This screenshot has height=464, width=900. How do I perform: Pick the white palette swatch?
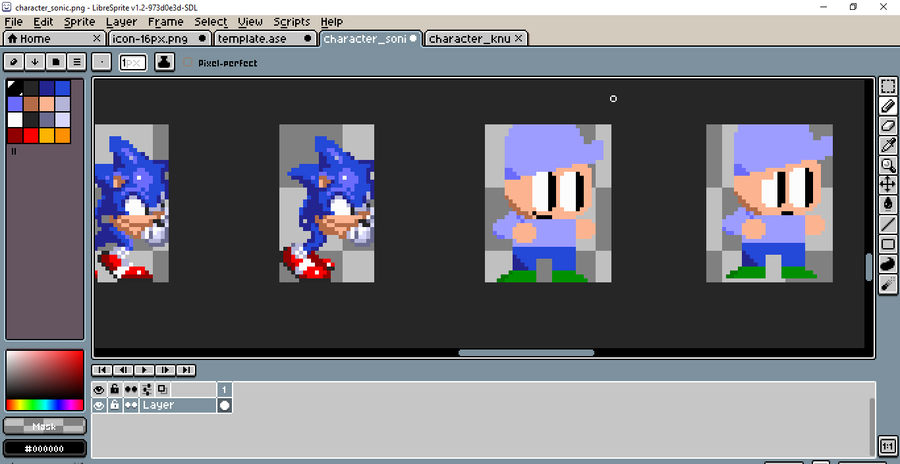click(x=15, y=120)
